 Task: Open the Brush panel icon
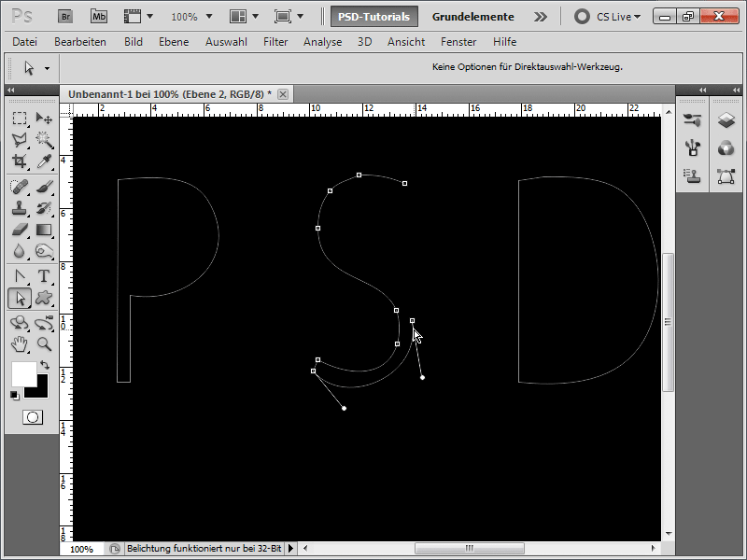click(692, 148)
